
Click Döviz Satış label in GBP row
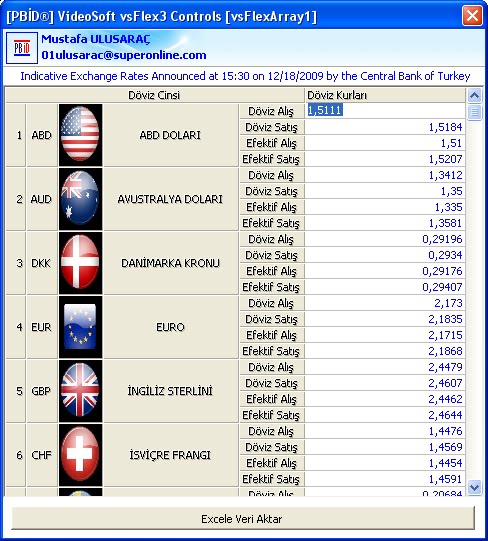272,383
